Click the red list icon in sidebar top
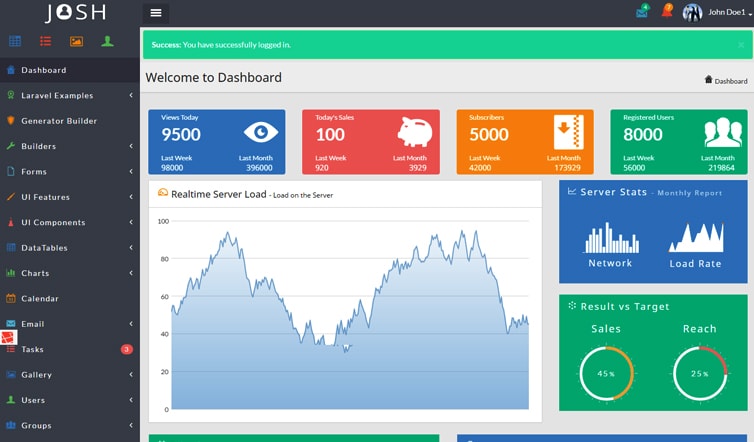 pyautogui.click(x=46, y=41)
